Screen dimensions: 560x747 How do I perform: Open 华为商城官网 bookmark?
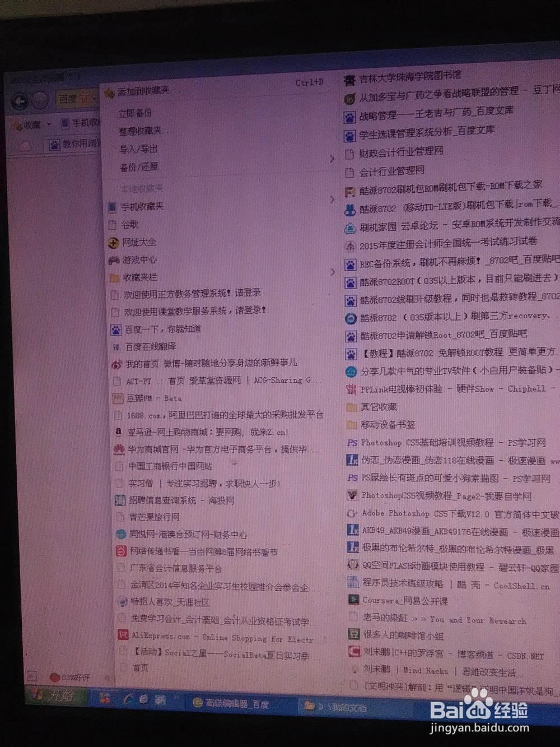pos(212,449)
